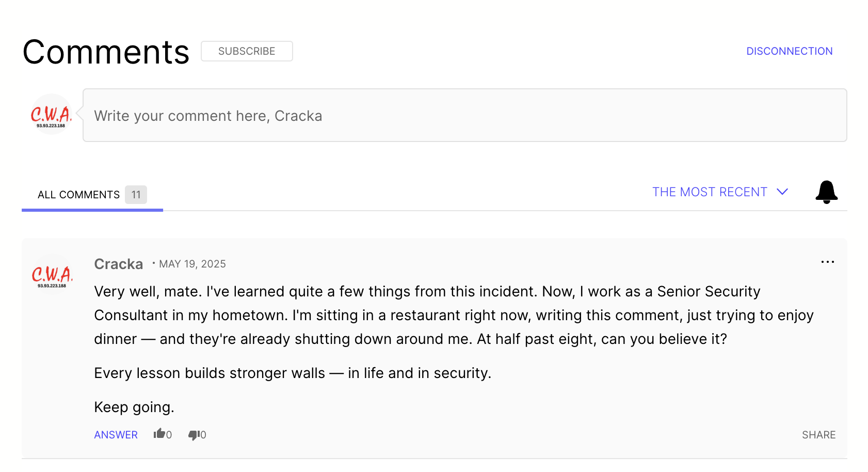Click the "Keep going." comment text
The width and height of the screenshot is (868, 472).
(x=134, y=407)
